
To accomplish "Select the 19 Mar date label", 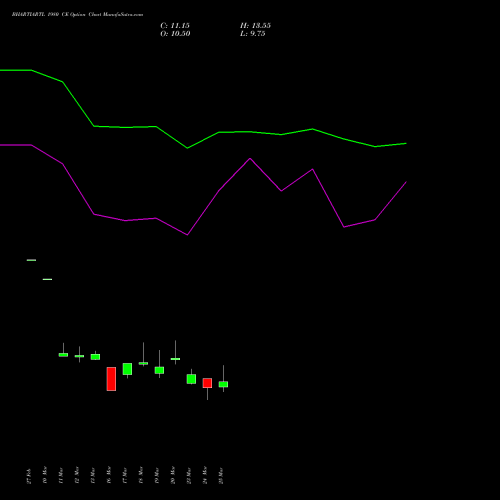I will (157, 475).
